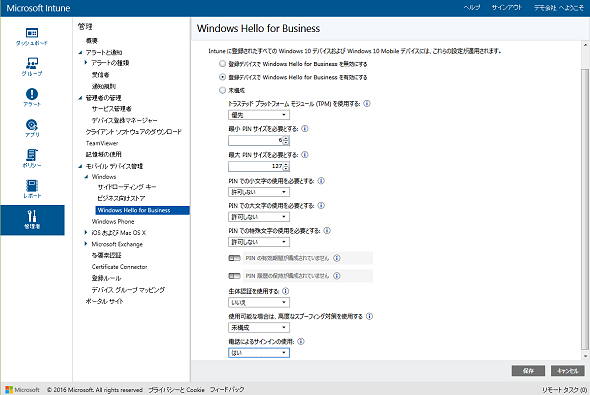Collapse the アラートと通知 tree node
Viewport: 590px width, 395px height.
tap(80, 52)
